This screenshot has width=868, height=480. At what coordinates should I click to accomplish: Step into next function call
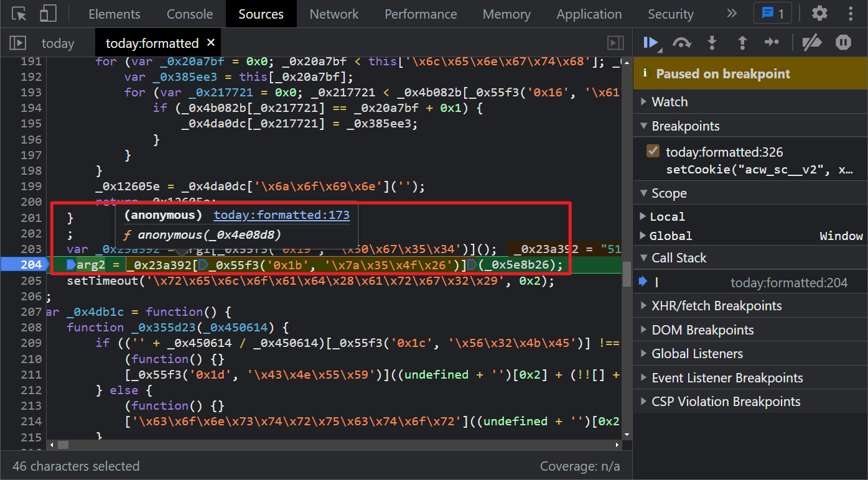pos(712,42)
